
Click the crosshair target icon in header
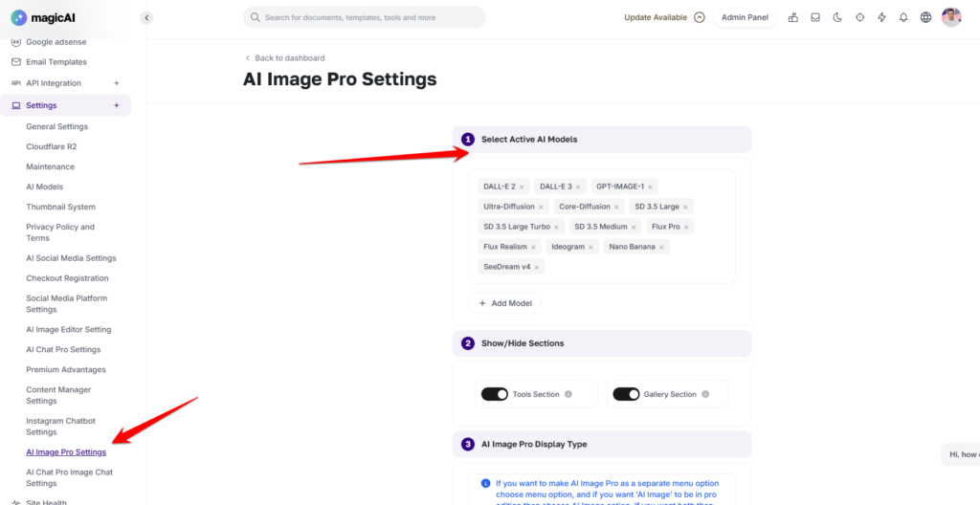click(859, 17)
